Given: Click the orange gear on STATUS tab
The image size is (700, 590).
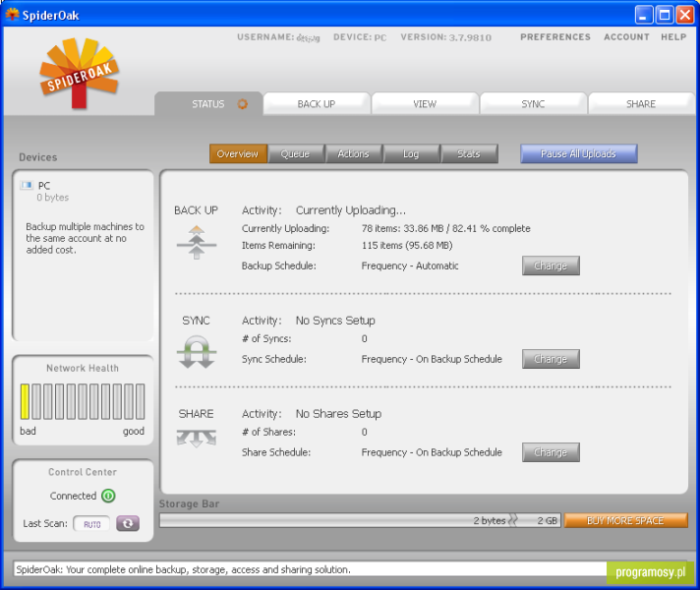Looking at the screenshot, I should [x=242, y=104].
